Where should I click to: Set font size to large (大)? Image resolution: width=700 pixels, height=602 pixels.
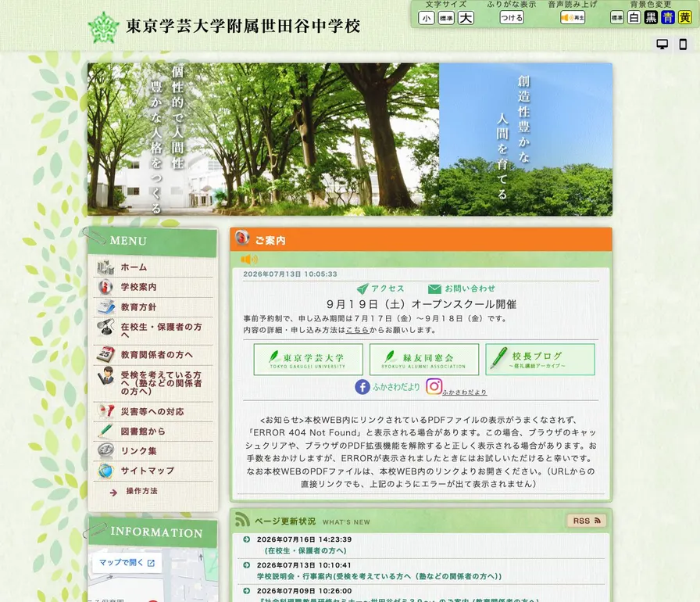point(466,18)
